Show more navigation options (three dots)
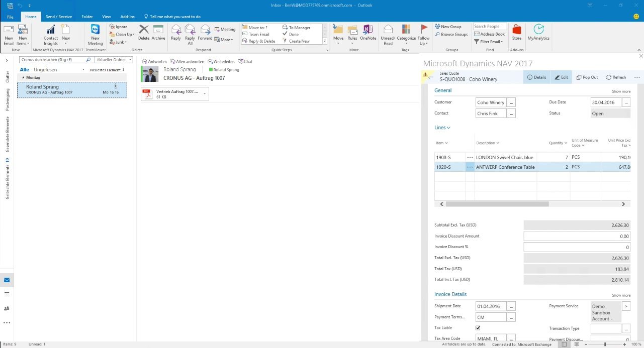Image resolution: width=644 pixels, height=348 pixels. click(x=7, y=322)
